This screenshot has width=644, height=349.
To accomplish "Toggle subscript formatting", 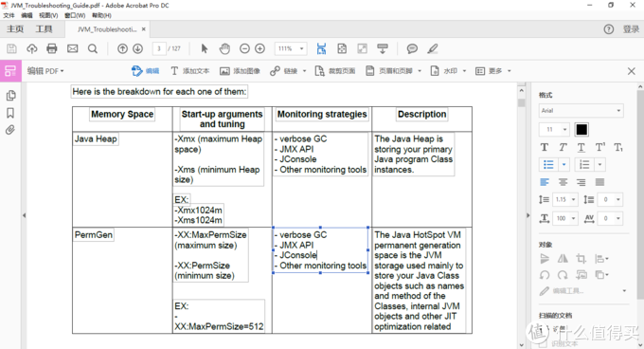I will coord(618,148).
